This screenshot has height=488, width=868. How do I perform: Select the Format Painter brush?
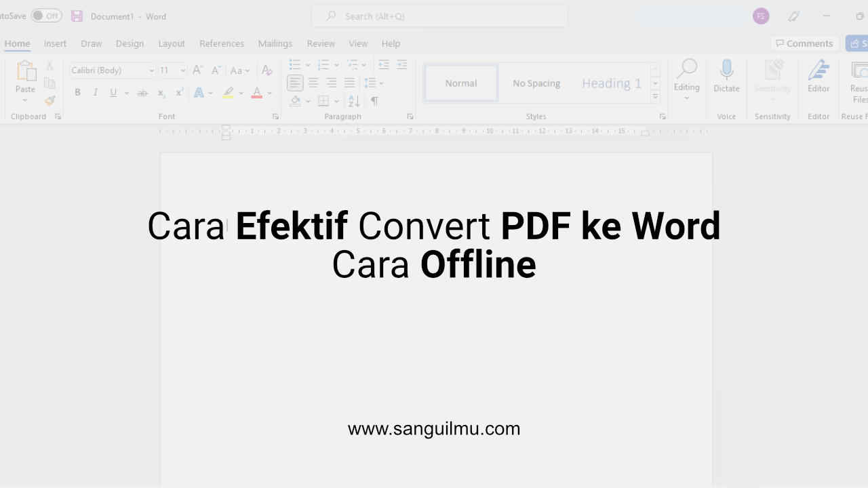[50, 100]
